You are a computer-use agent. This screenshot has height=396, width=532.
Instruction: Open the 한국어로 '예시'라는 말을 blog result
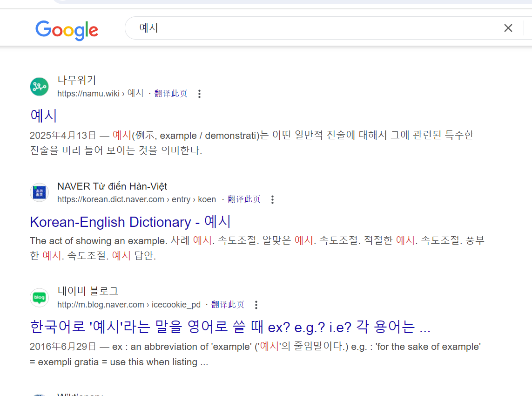(x=230, y=327)
